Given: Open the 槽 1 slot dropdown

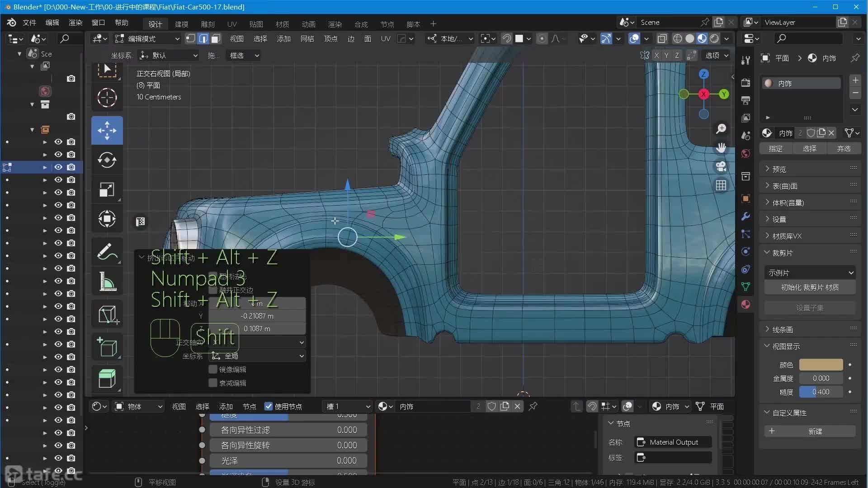Looking at the screenshot, I should [x=348, y=406].
